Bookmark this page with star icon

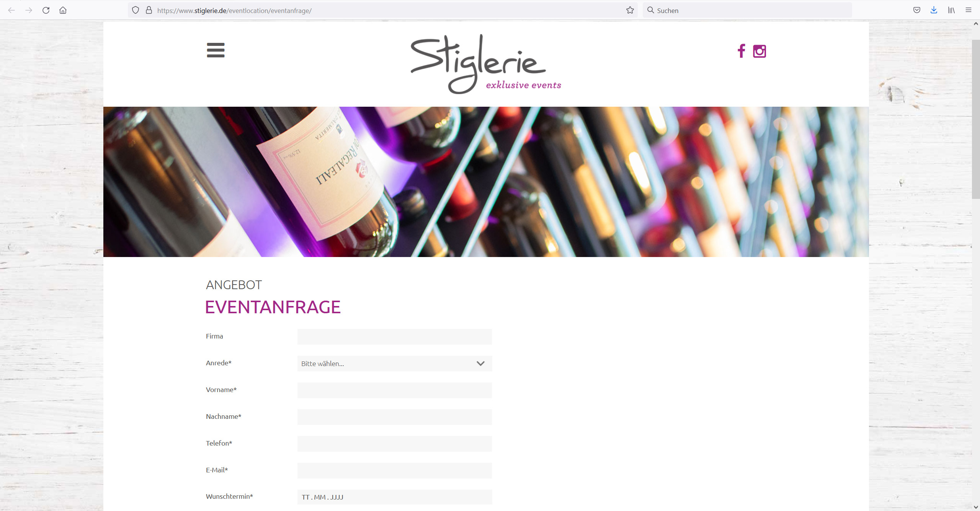[x=630, y=10]
